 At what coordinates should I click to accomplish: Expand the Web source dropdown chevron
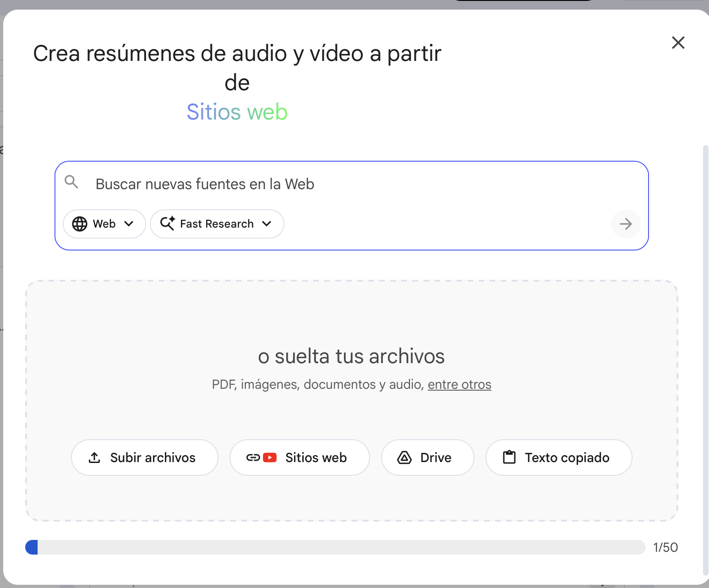(129, 224)
